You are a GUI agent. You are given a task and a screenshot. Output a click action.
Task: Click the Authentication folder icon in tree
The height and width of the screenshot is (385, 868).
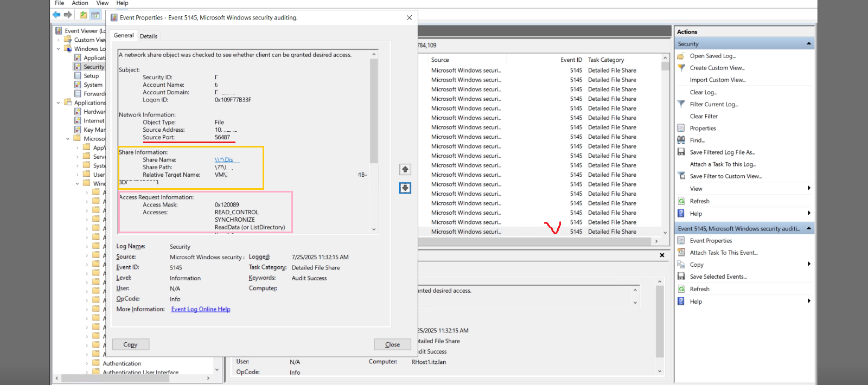pyautogui.click(x=96, y=363)
